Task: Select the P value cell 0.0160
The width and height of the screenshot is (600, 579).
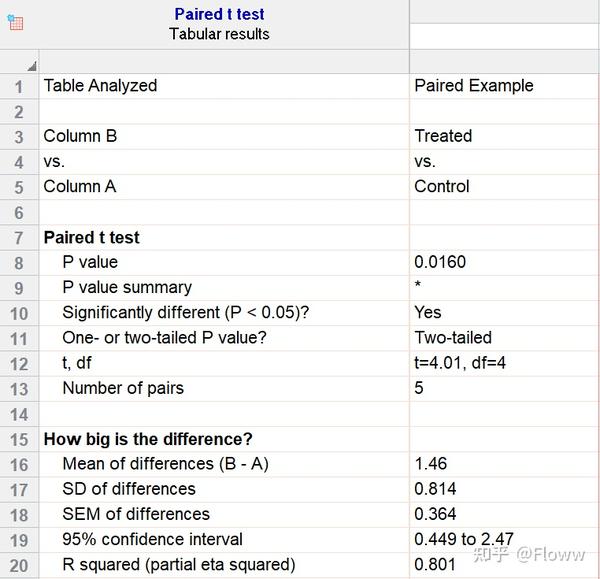Action: [440, 262]
